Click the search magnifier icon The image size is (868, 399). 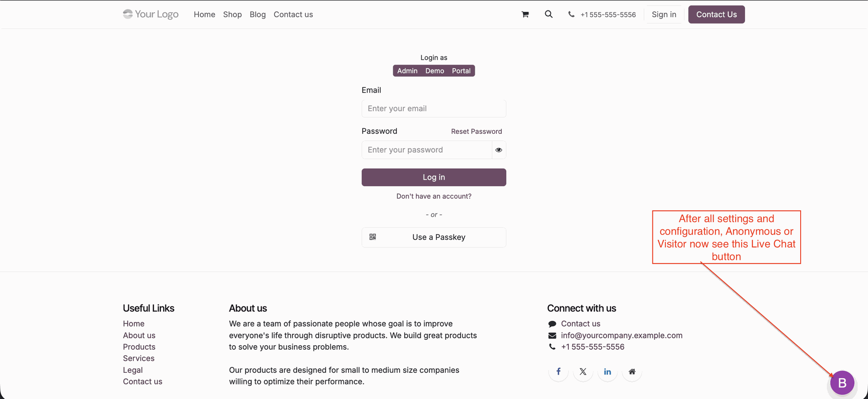(548, 14)
